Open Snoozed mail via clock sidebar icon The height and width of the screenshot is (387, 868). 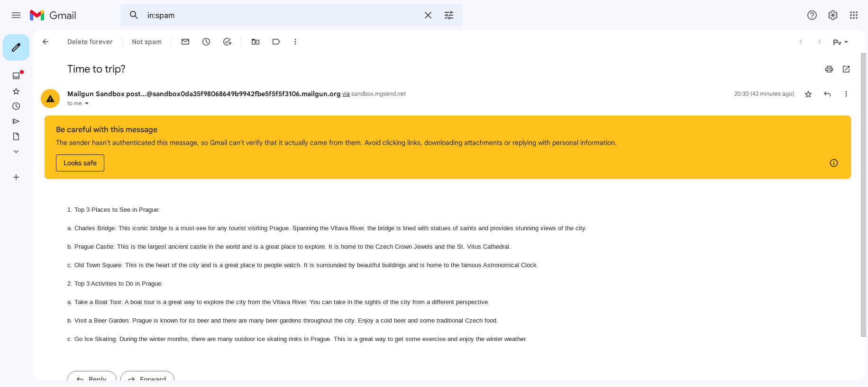pyautogui.click(x=16, y=106)
